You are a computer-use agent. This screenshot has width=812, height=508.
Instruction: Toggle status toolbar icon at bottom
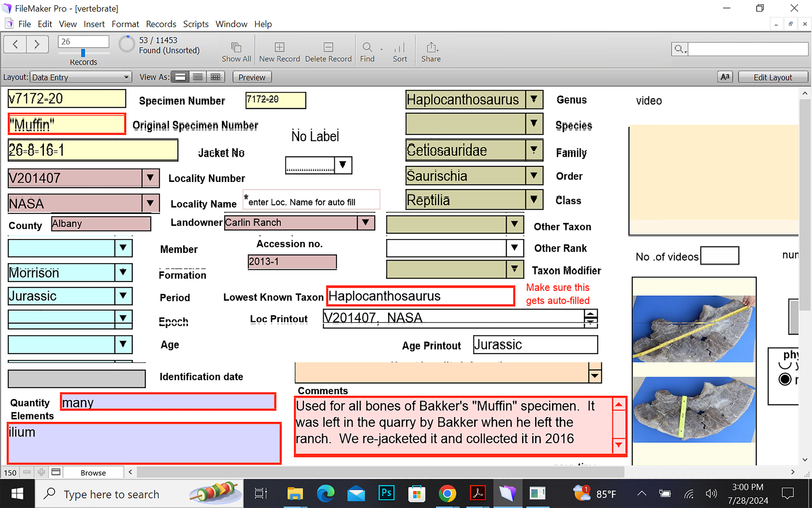tap(56, 472)
